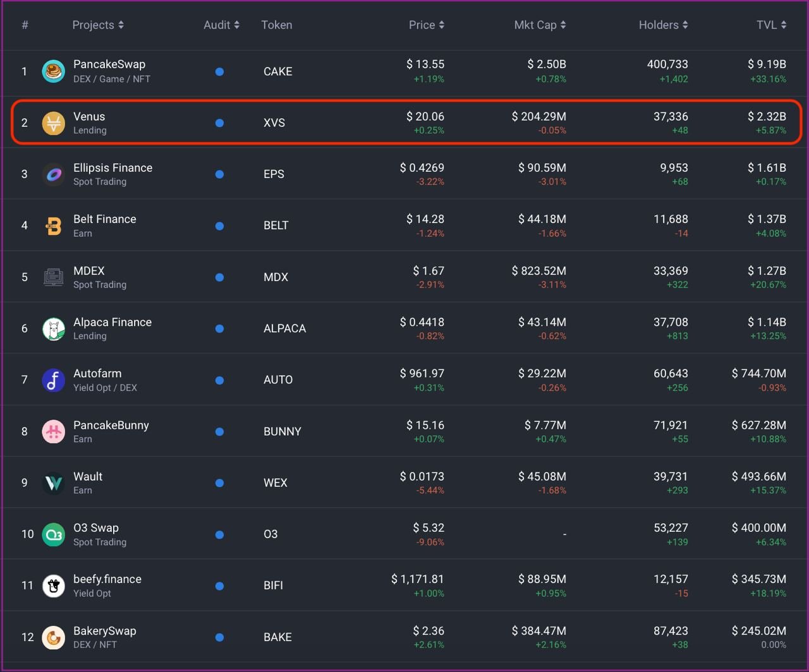The width and height of the screenshot is (809, 672).
Task: Click the Belt Finance orange B logo
Action: click(53, 226)
